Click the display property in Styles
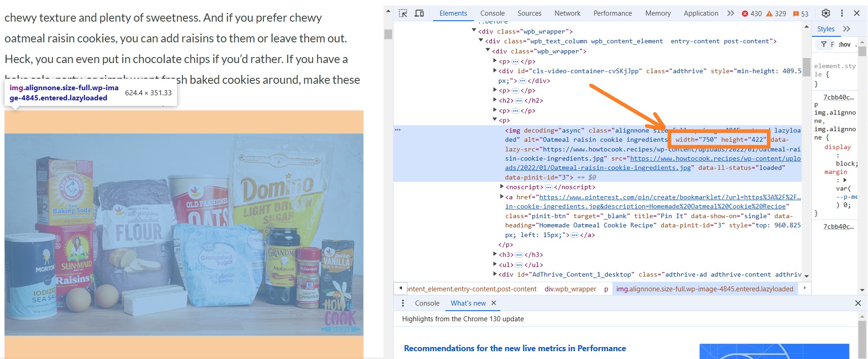Image resolution: width=868 pixels, height=359 pixels. tap(838, 147)
